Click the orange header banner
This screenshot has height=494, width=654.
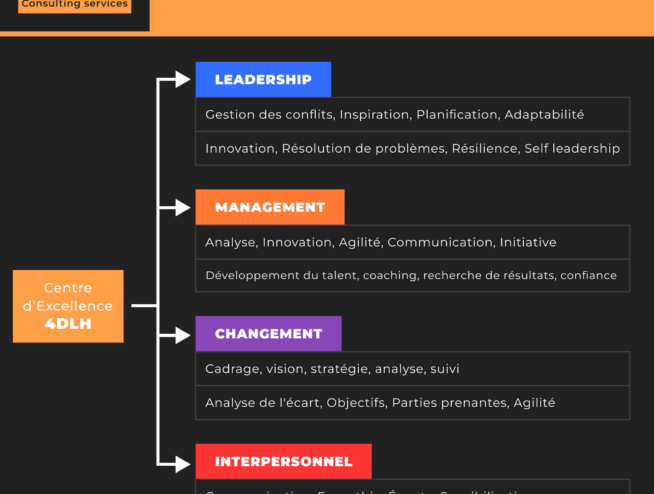pyautogui.click(x=402, y=18)
